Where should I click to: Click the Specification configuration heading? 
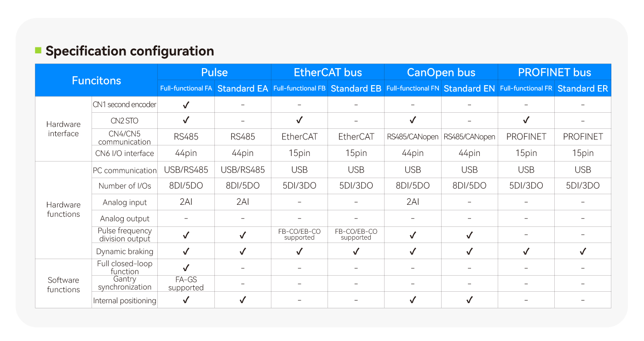click(x=130, y=51)
